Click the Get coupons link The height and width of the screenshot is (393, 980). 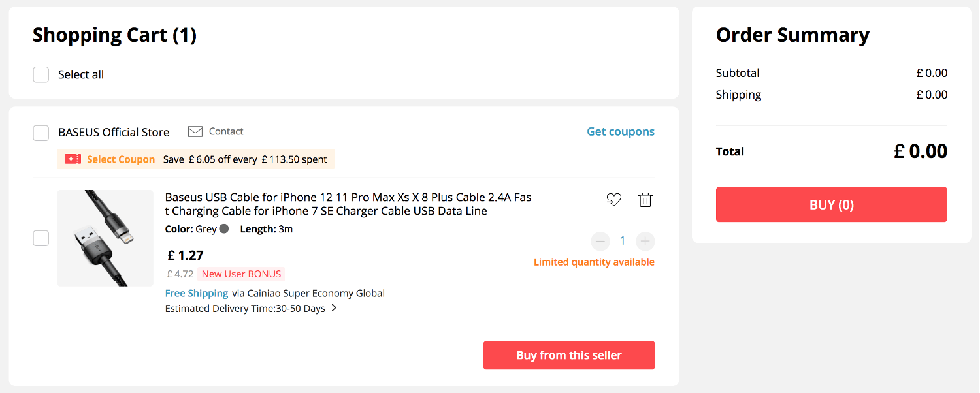[620, 132]
